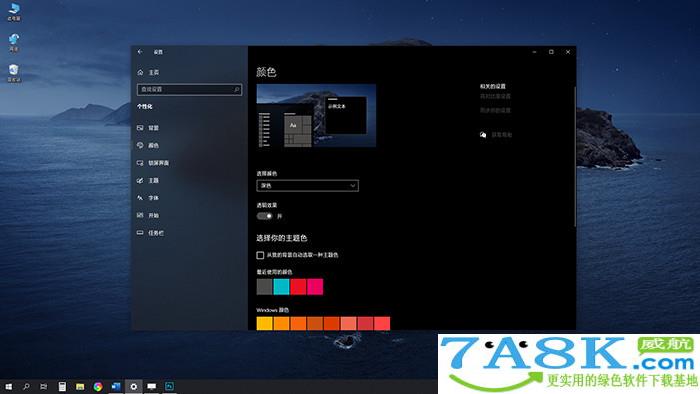Open the 主页 Home icon in Settings
This screenshot has height=394, width=700.
click(x=140, y=72)
